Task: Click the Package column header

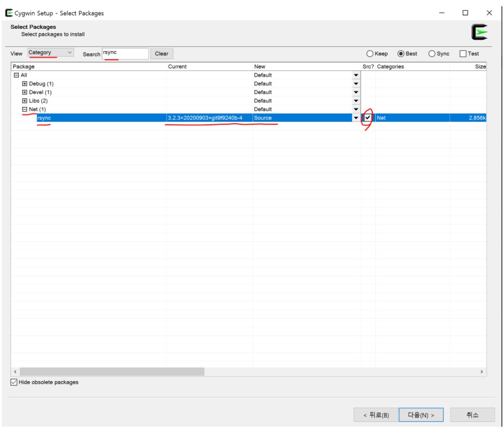Action: point(89,67)
